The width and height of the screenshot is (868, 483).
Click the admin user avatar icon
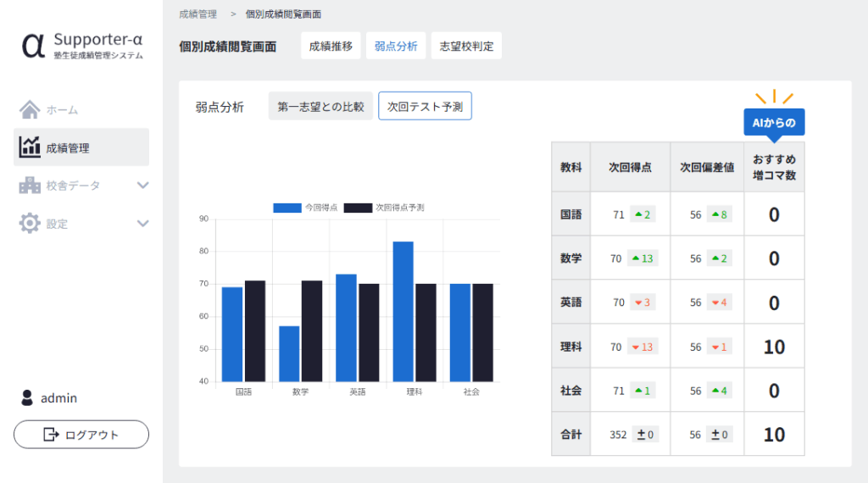26,397
